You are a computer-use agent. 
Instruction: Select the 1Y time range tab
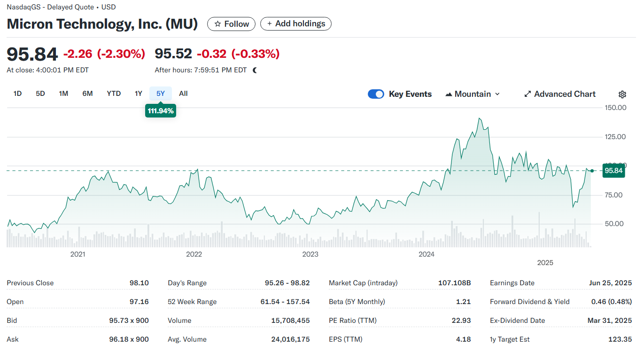pos(138,94)
